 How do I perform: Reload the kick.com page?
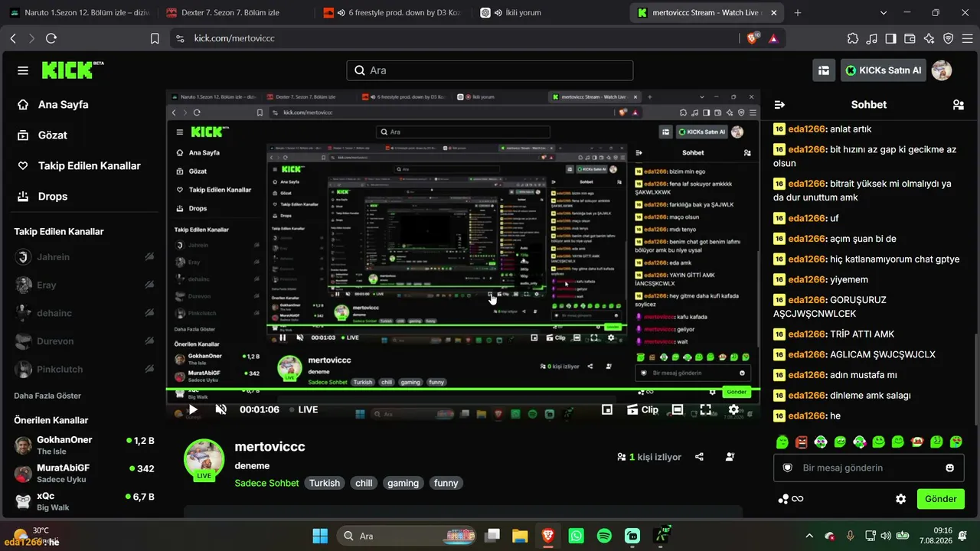[51, 38]
